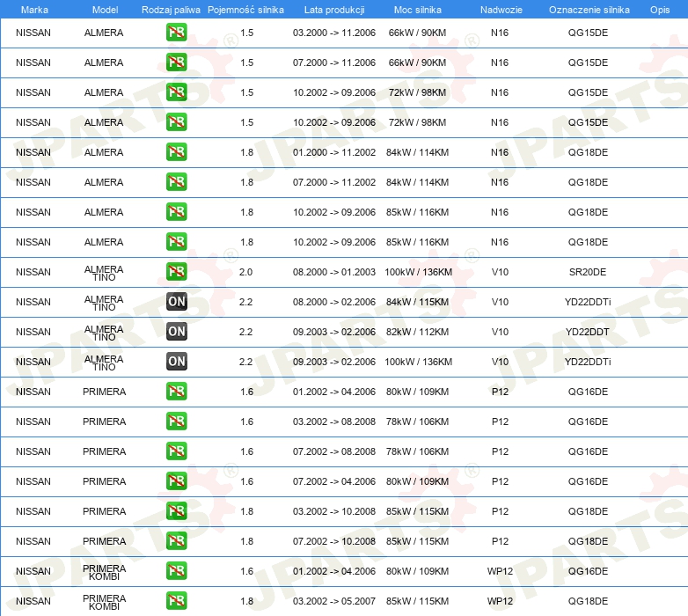
Task: Click ON diesel icon in Almera Tino 100kW 2.2 row
Action: tap(176, 362)
